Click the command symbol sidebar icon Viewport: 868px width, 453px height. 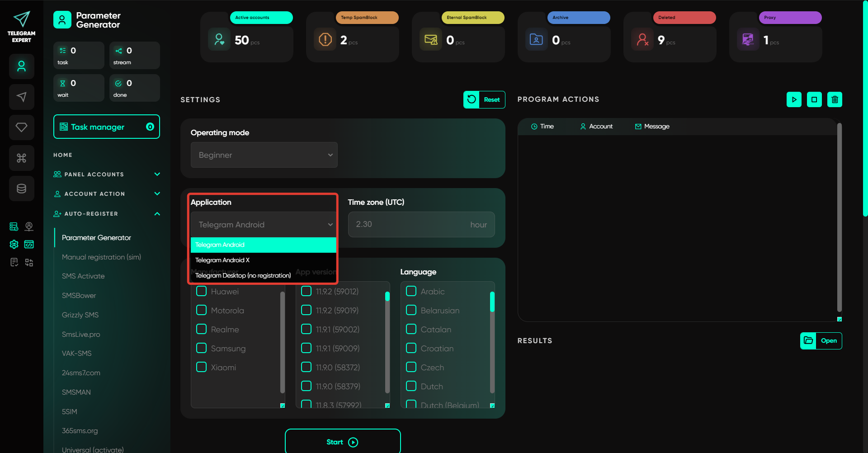click(21, 158)
